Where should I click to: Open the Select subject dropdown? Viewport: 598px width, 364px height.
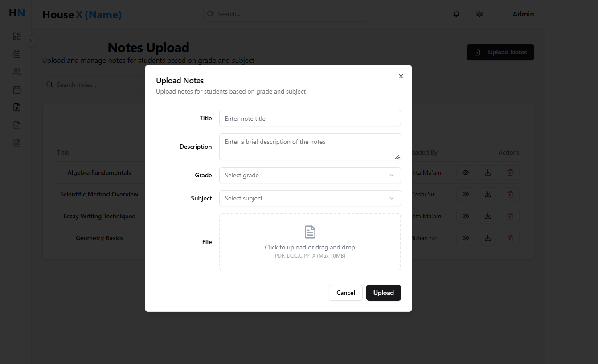[310, 198]
